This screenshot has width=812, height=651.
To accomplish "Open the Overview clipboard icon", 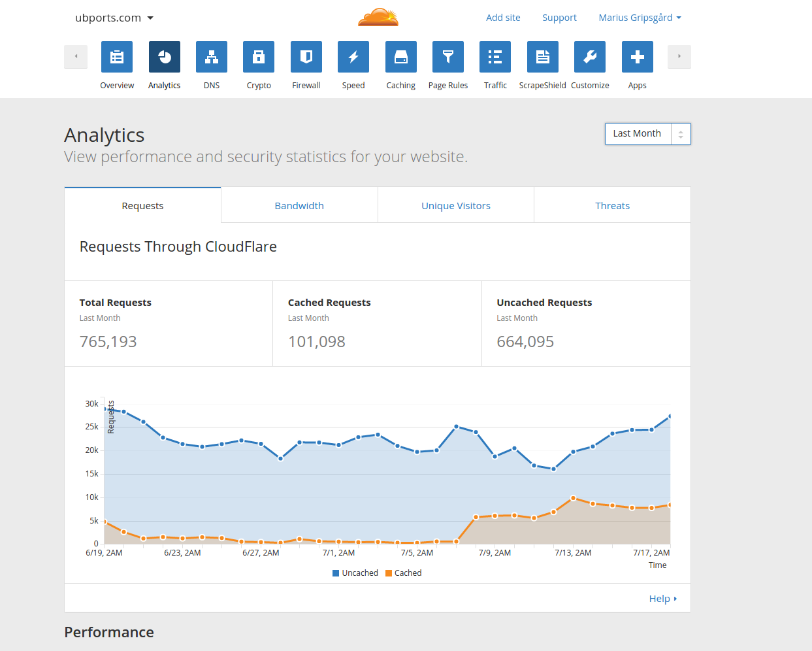I will pos(117,57).
